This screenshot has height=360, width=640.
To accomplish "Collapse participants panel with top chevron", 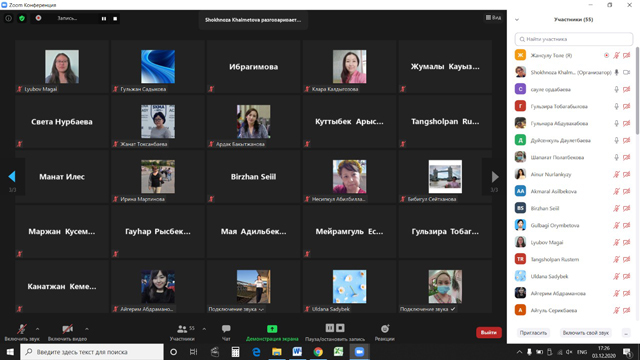I will (517, 20).
